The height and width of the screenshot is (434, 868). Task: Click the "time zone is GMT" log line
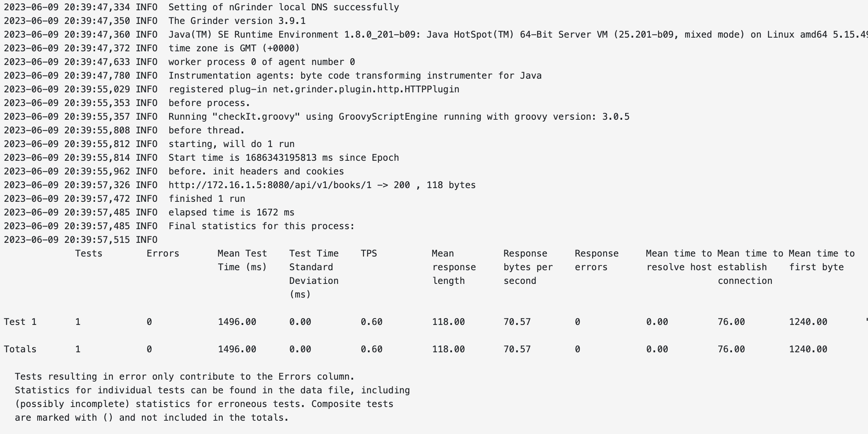tap(234, 48)
